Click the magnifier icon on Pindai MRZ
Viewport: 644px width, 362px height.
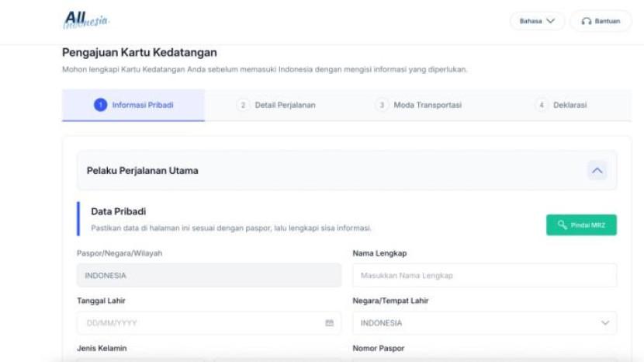(562, 225)
